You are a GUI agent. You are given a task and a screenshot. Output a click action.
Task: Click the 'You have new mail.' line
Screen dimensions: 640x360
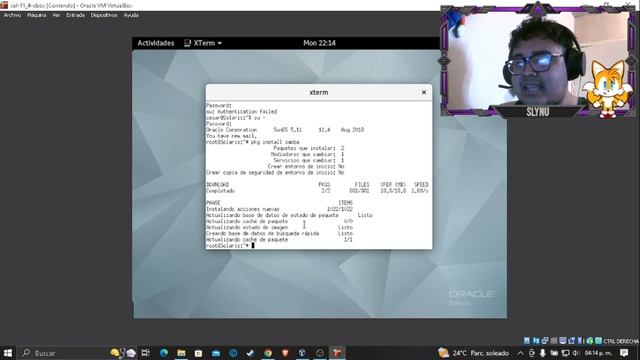tap(231, 136)
